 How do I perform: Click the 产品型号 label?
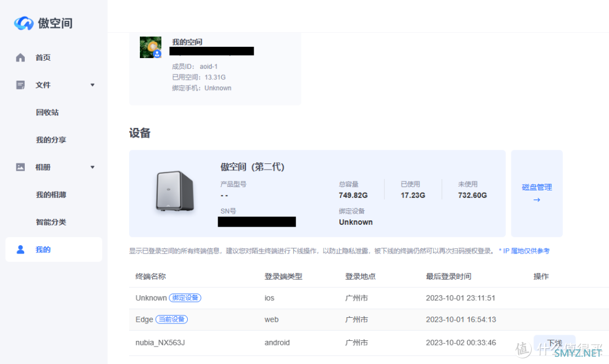[x=233, y=184]
